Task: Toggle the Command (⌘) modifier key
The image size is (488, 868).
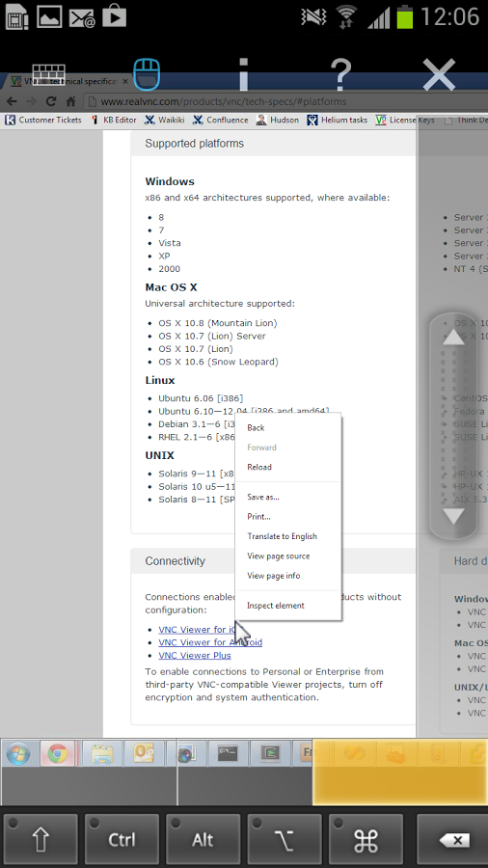Action: tap(366, 840)
